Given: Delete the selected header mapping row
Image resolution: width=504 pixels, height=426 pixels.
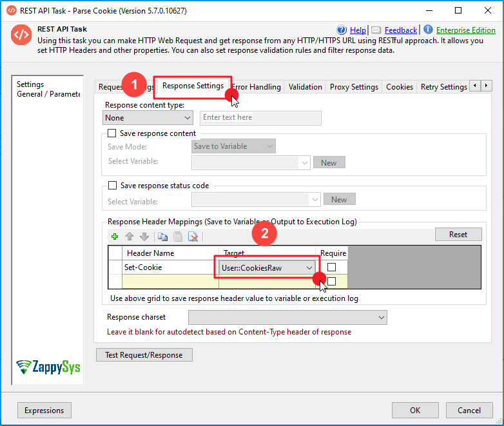Looking at the screenshot, I should click(x=193, y=237).
